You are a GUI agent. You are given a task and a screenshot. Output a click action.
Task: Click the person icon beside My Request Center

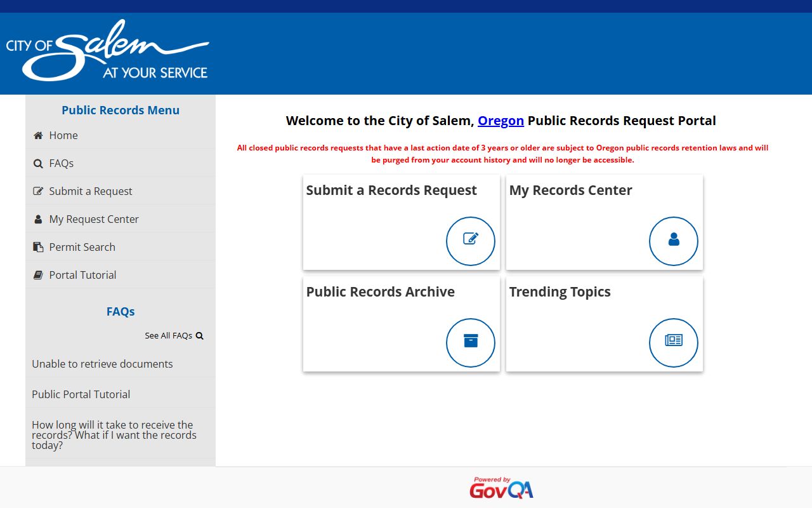38,219
